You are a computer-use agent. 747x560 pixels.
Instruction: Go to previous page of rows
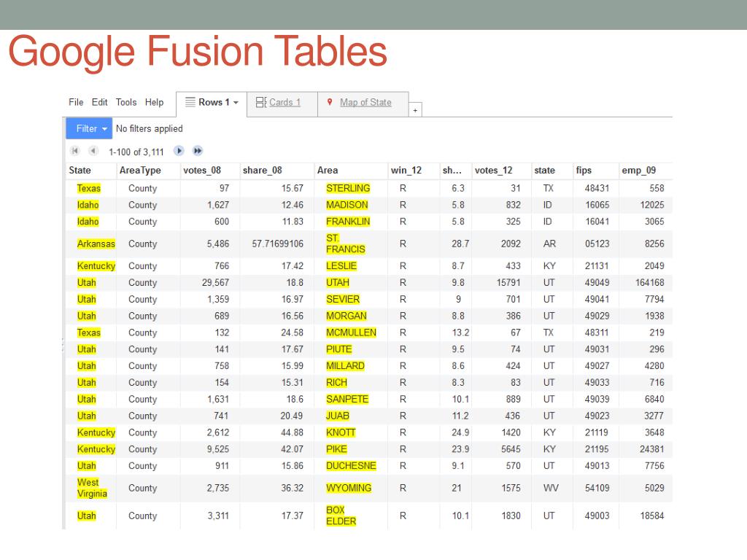93,151
